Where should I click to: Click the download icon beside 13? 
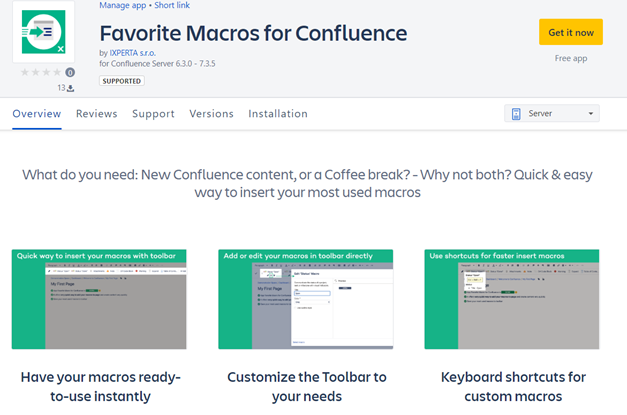click(70, 88)
